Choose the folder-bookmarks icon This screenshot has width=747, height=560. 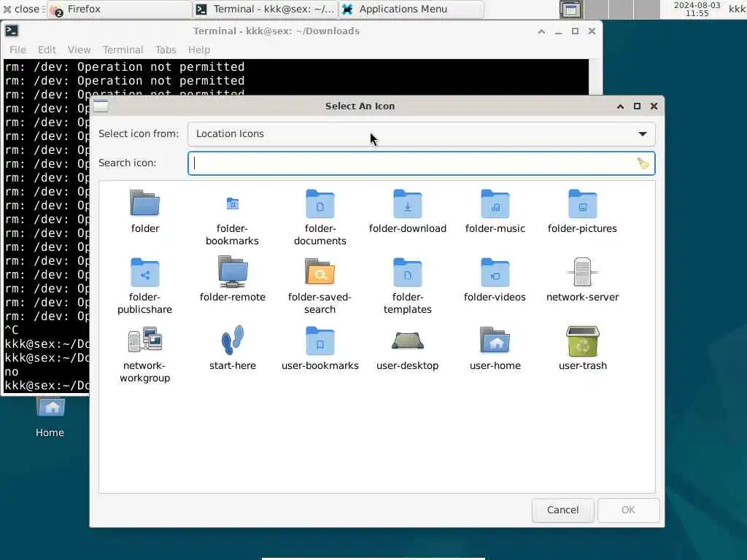tap(232, 204)
